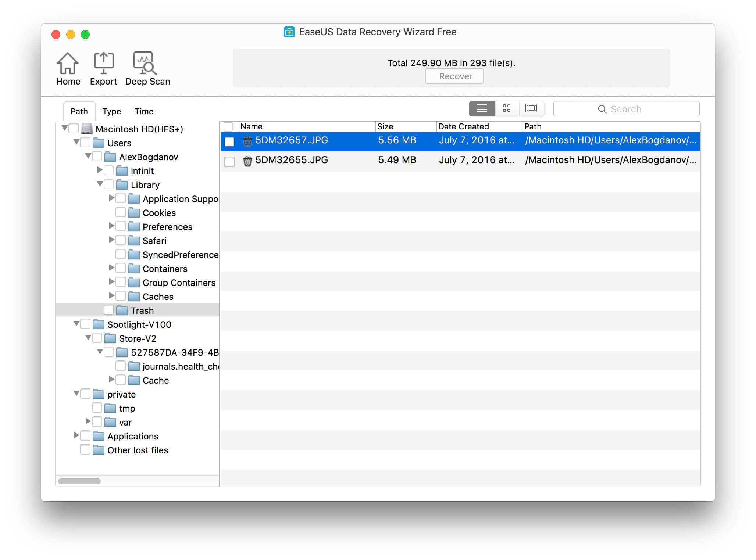Expand the Applications folder node
Image resolution: width=756 pixels, height=560 pixels.
pos(76,435)
